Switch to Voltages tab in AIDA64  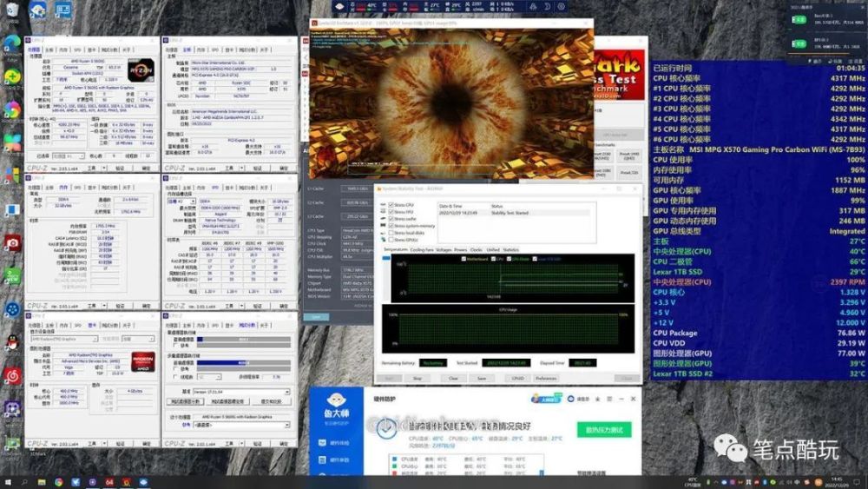click(444, 250)
